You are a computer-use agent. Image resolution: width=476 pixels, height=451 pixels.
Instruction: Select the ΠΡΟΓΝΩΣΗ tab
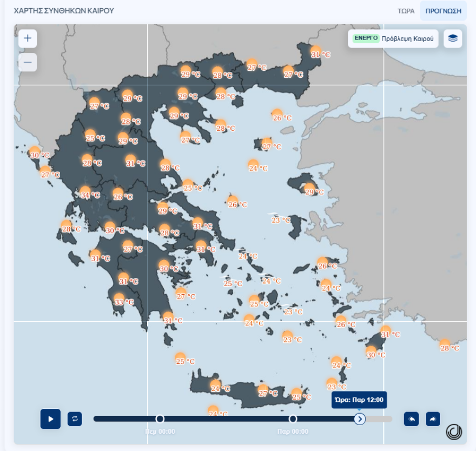click(445, 10)
